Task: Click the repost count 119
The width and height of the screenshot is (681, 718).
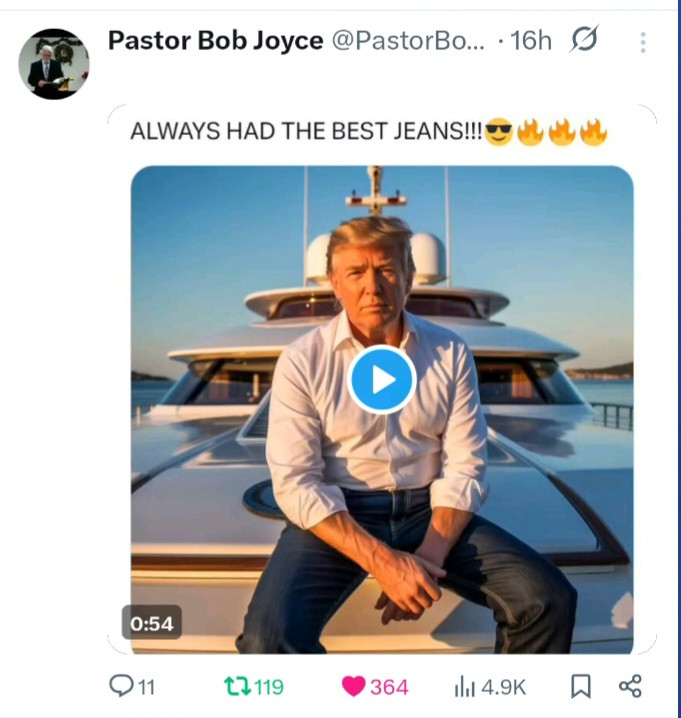Action: (268, 687)
